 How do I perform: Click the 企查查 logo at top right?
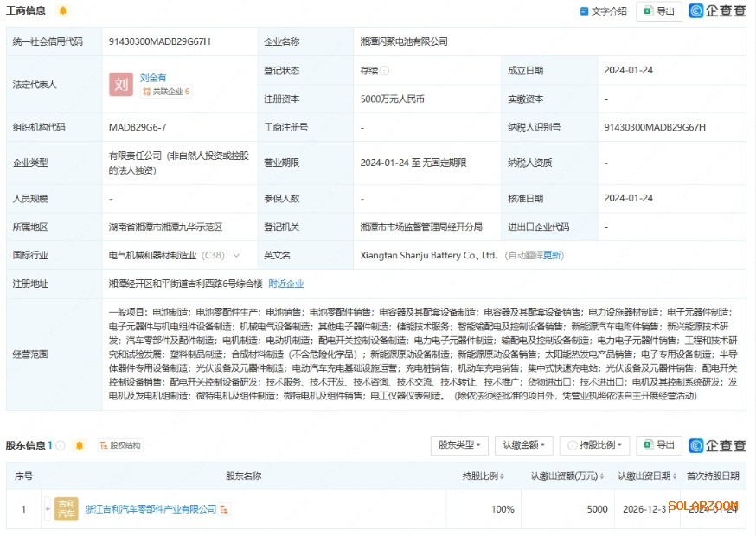(718, 11)
